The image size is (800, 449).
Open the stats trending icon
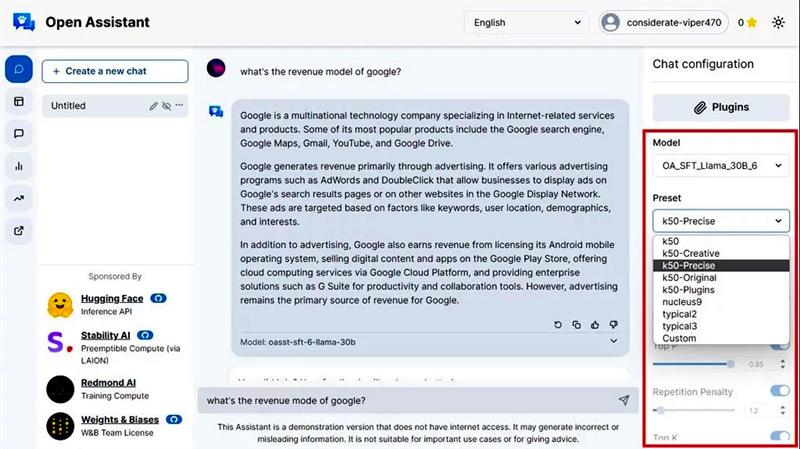tap(18, 199)
